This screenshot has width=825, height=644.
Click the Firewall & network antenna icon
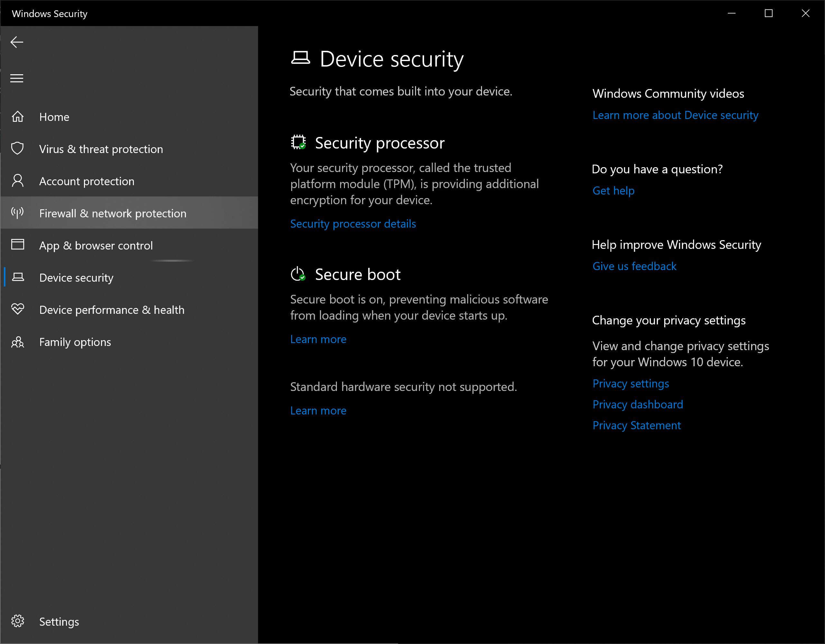click(x=17, y=213)
